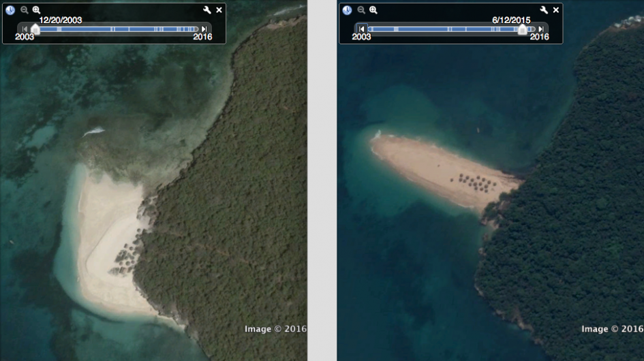Click the clock icon in the right 6/12/2015 panel
644x361 pixels.
(x=347, y=10)
